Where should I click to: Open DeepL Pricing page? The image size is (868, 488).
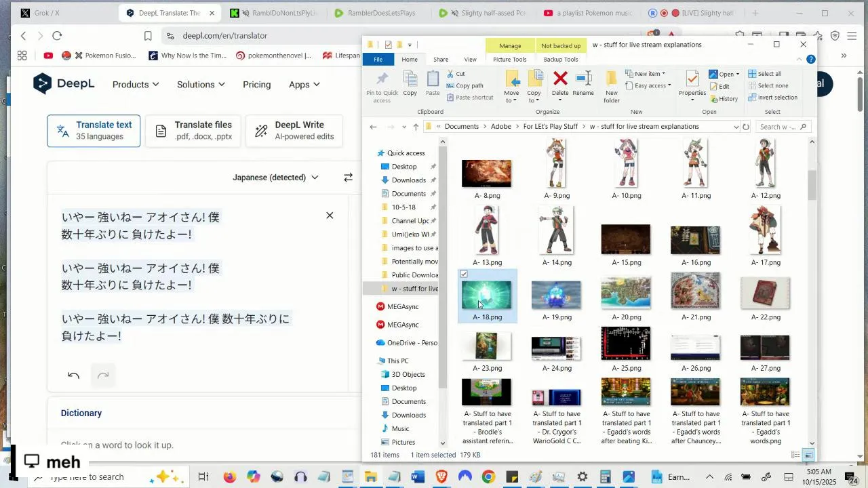[256, 85]
